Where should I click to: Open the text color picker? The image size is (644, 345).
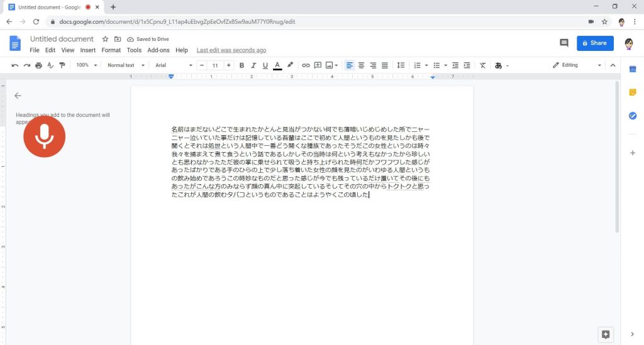click(x=277, y=65)
